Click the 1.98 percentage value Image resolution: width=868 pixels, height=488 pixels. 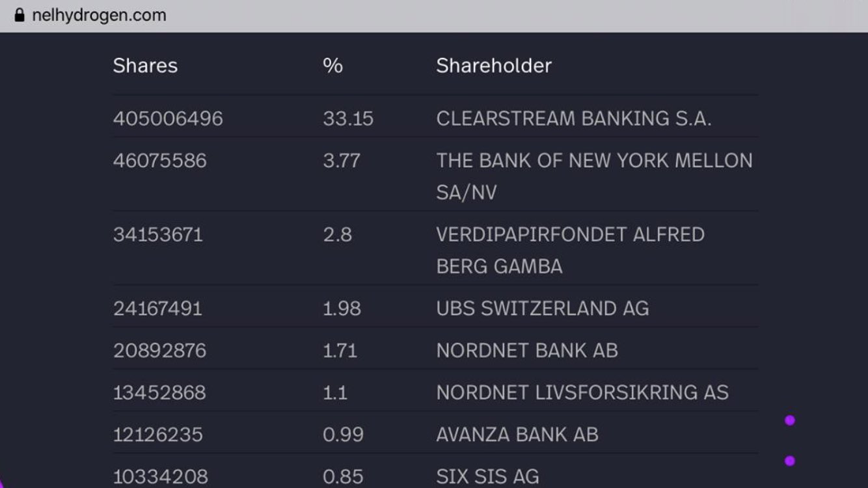pyautogui.click(x=342, y=308)
